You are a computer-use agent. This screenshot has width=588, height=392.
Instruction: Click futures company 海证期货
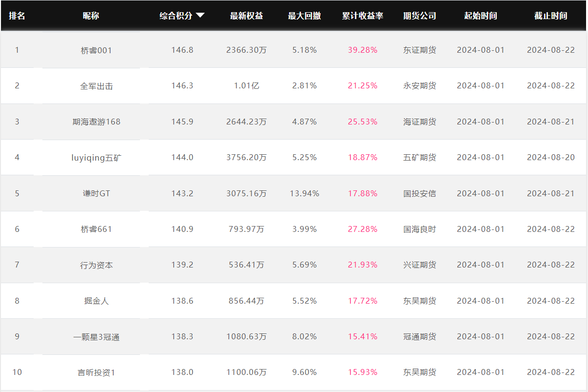click(x=420, y=122)
